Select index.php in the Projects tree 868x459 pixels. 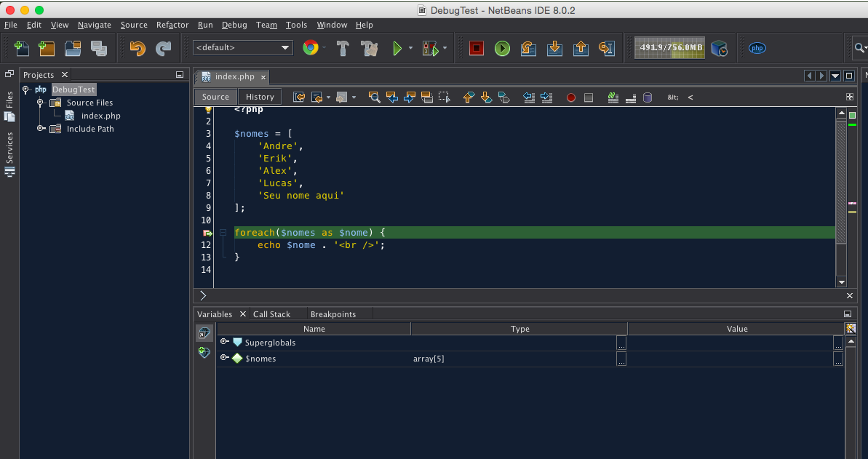click(x=100, y=116)
